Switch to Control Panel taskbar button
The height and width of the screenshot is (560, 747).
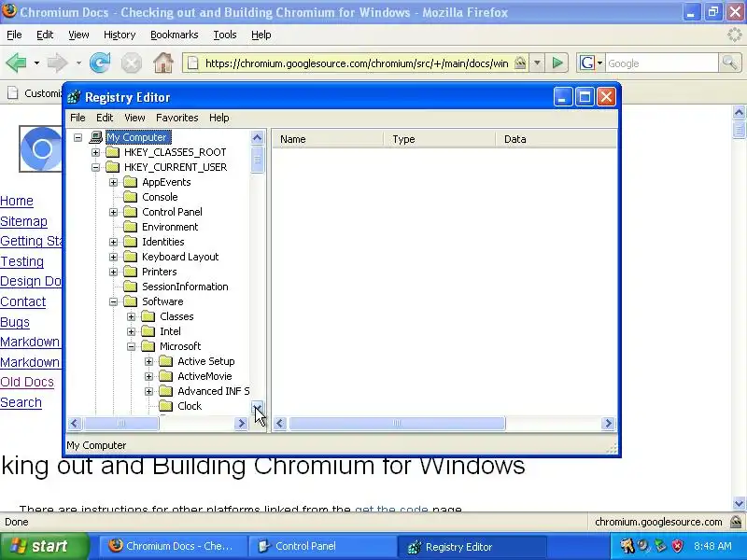click(321, 546)
